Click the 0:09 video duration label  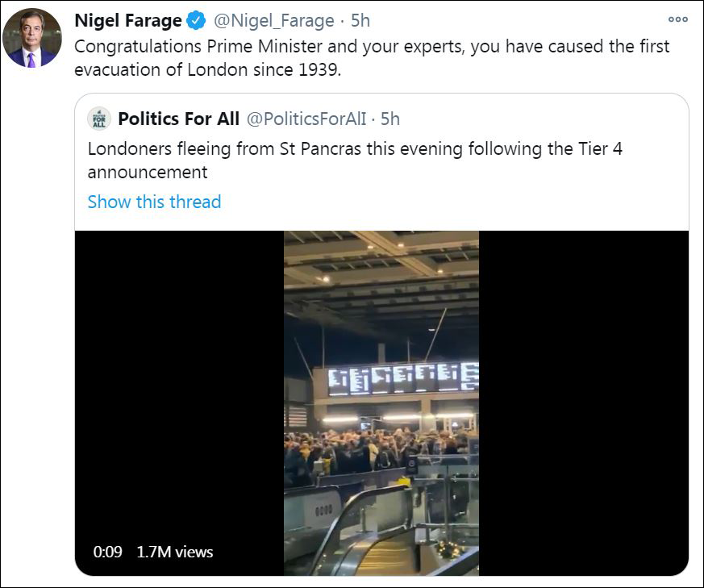pos(107,552)
